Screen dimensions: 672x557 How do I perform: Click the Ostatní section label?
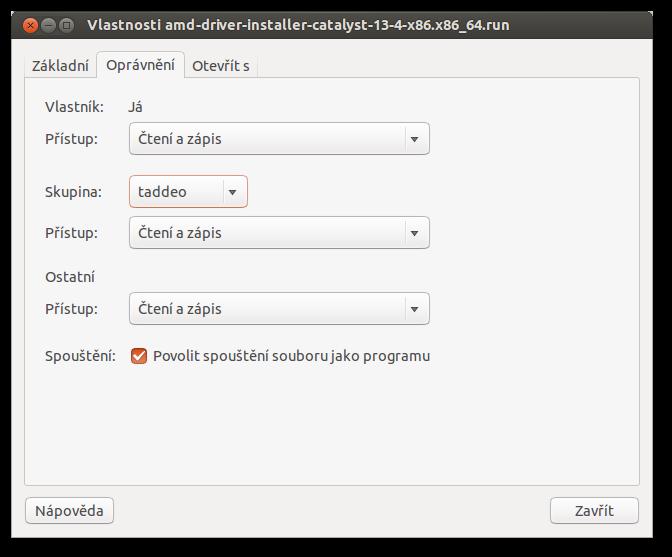coord(70,277)
